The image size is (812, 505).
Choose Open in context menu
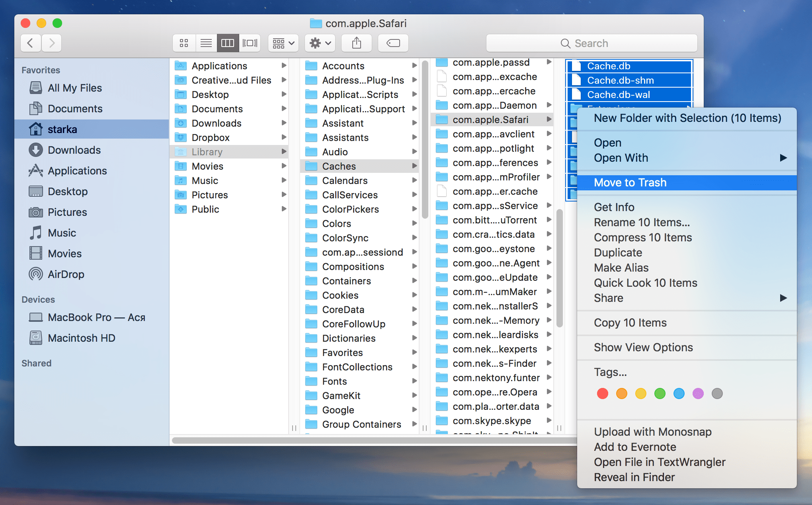pyautogui.click(x=687, y=143)
